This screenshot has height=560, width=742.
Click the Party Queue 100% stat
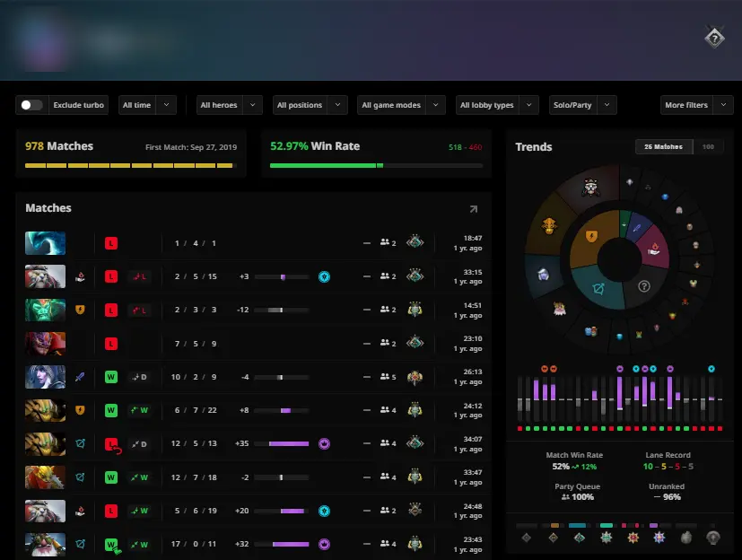coord(577,493)
